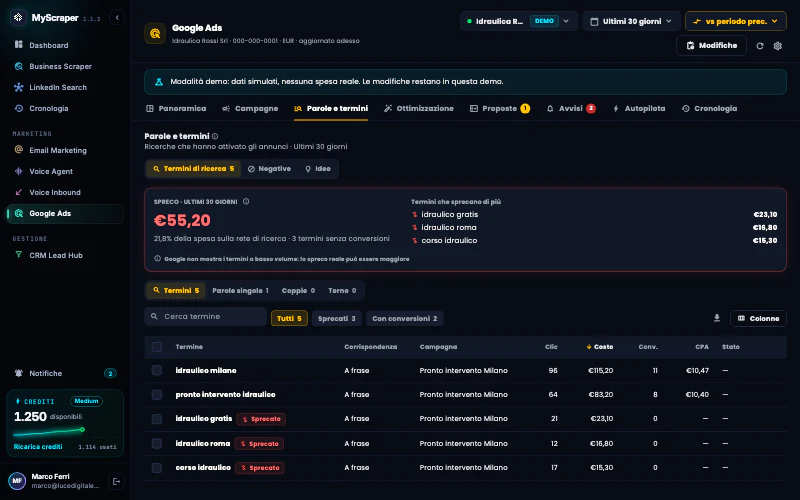Open Dashboard in the sidebar
Screen dimensions: 800x500
coord(65,45)
